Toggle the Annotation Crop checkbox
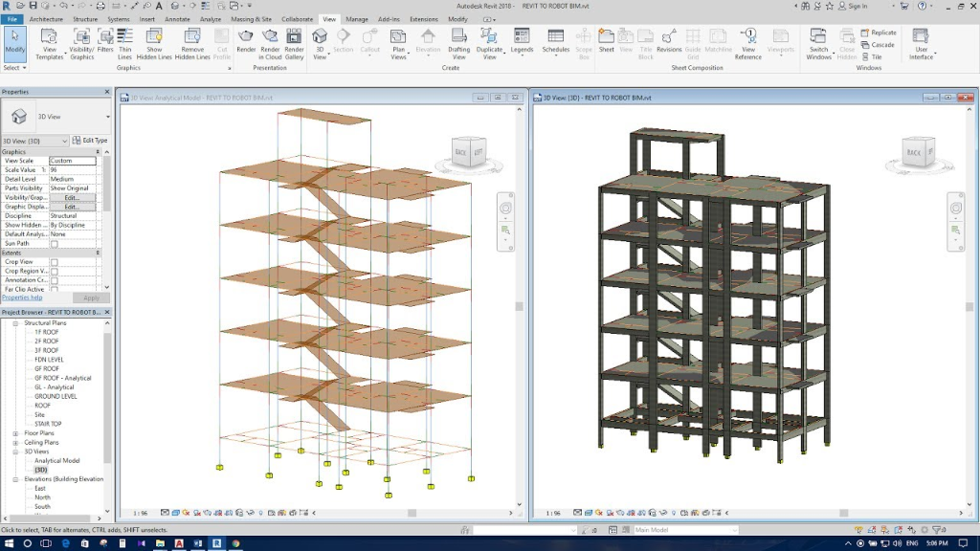Screen dimensions: 980x551 [55, 281]
